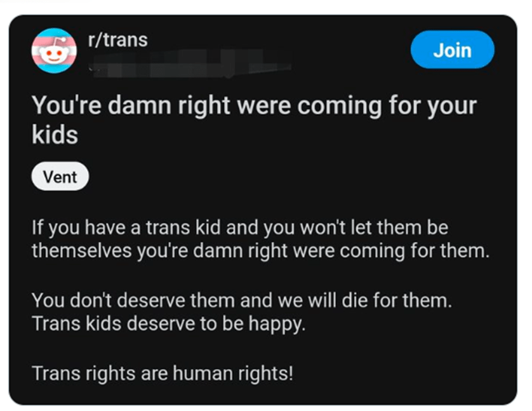Click the line "Trans kids deserve to be happy."
Image resolution: width=532 pixels, height=411 pixels.
pyautogui.click(x=169, y=323)
